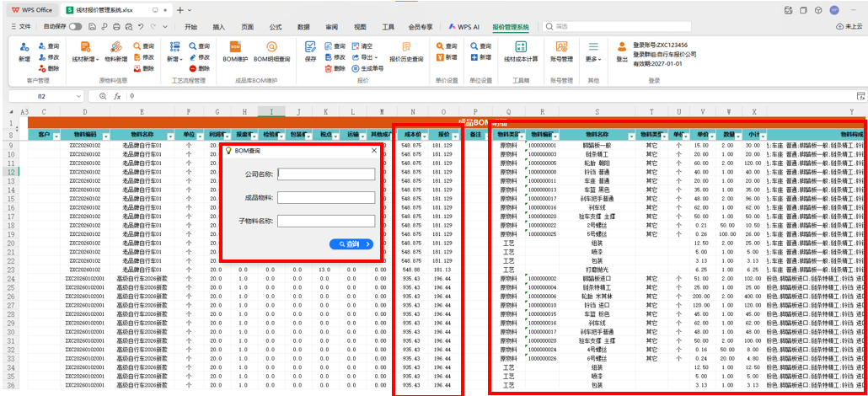Image resolution: width=868 pixels, height=396 pixels.
Task: Click the 成品物料 input field
Action: click(x=327, y=198)
